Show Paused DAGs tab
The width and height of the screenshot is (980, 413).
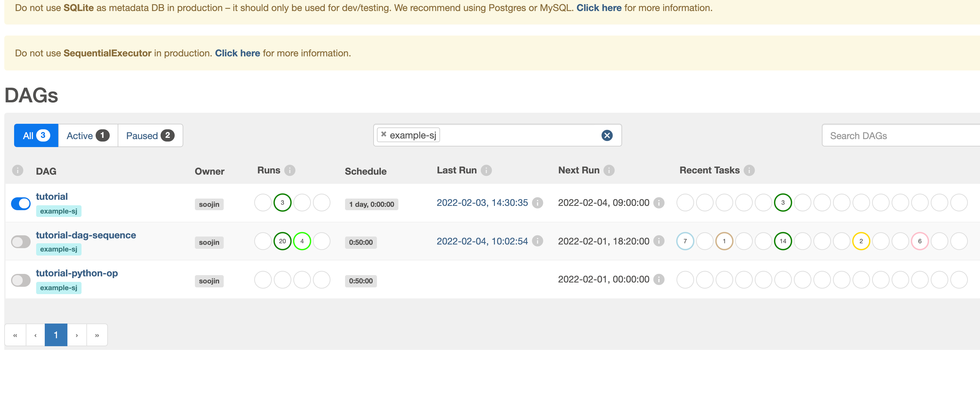[150, 136]
